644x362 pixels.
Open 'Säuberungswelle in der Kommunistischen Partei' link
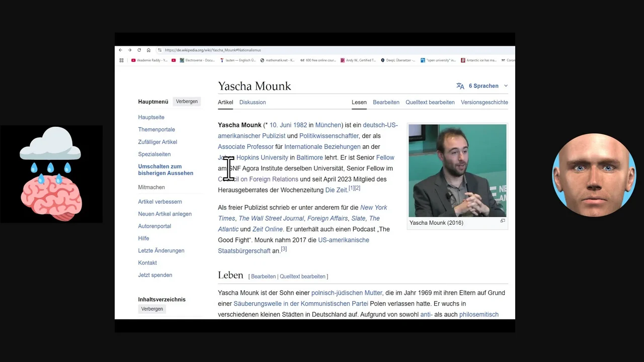coord(301,304)
